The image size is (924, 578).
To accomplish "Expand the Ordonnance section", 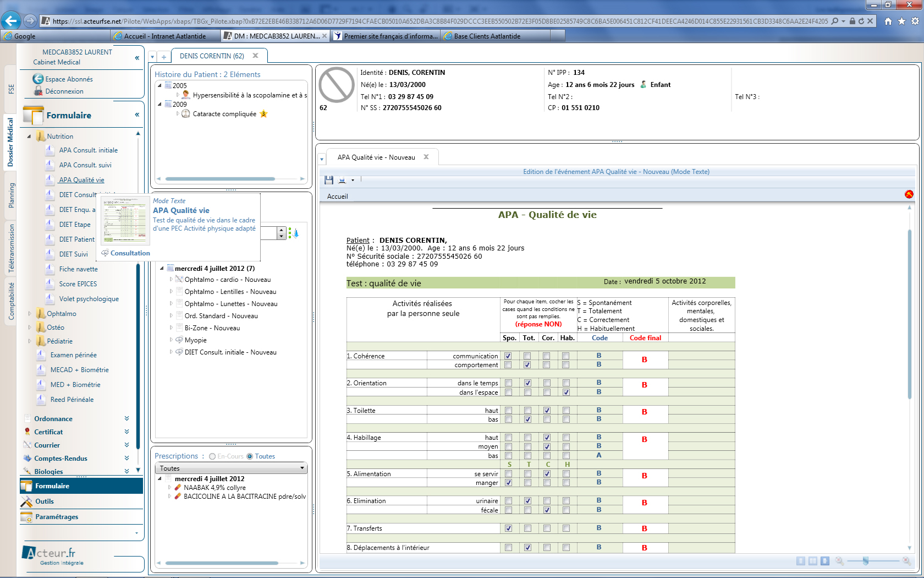I will click(127, 419).
